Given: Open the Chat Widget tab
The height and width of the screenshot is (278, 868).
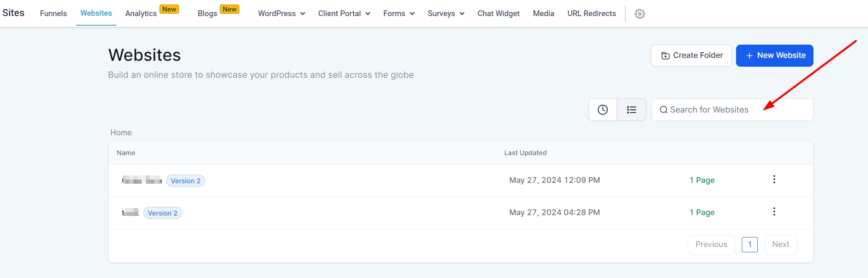Looking at the screenshot, I should pos(498,14).
